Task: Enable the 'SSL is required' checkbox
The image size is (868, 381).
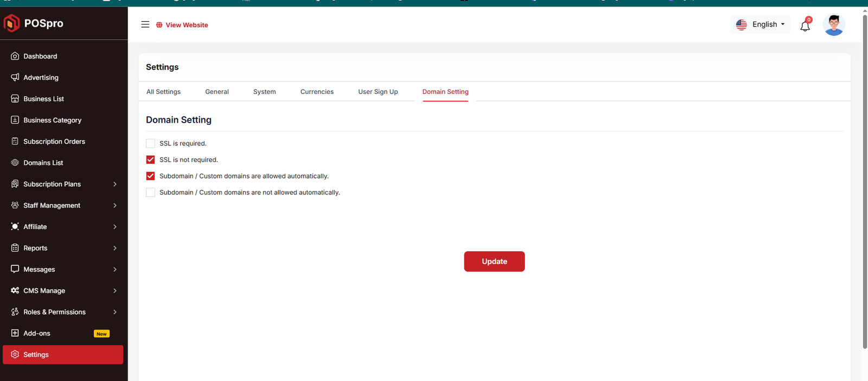Action: (150, 143)
